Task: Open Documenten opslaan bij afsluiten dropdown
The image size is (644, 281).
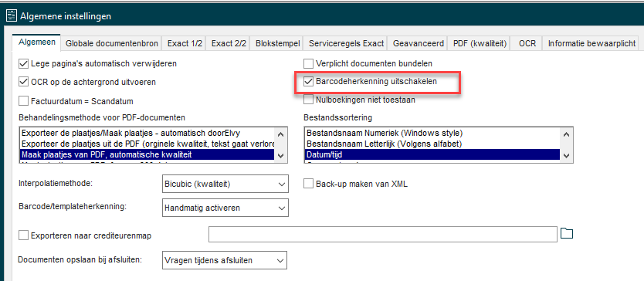Action: (224, 260)
